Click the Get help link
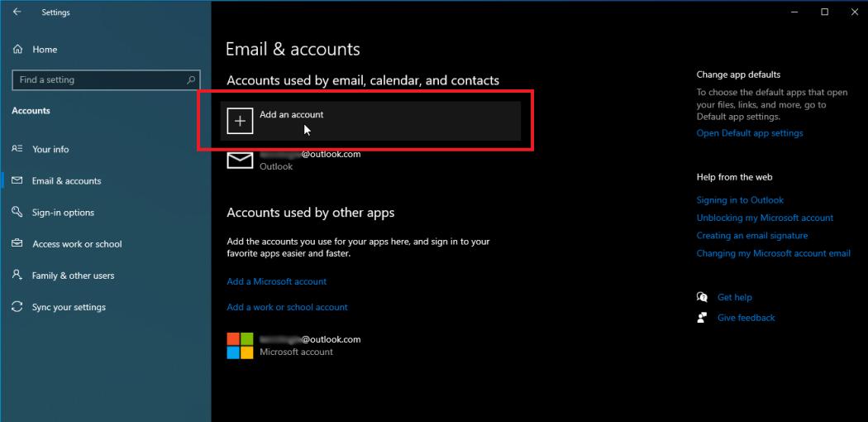Viewport: 868px width, 422px height. pos(735,297)
